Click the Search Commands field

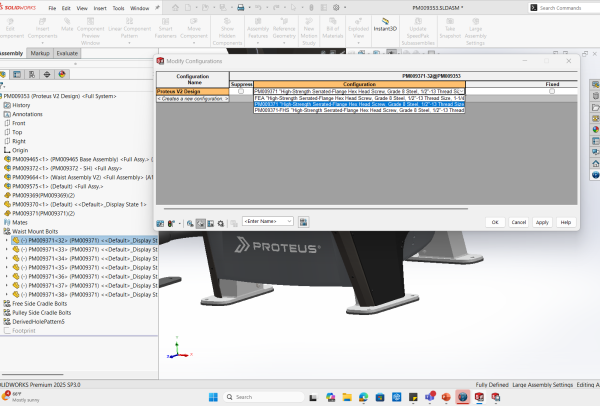(564, 8)
